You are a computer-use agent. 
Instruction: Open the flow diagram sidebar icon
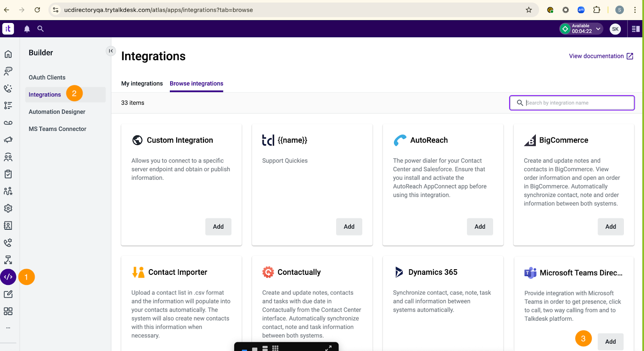click(x=8, y=260)
